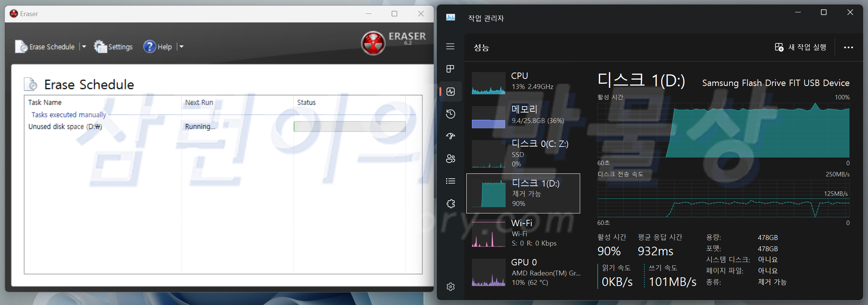Open the Services puzzle icon
Image resolution: width=868 pixels, height=305 pixels.
tap(450, 204)
